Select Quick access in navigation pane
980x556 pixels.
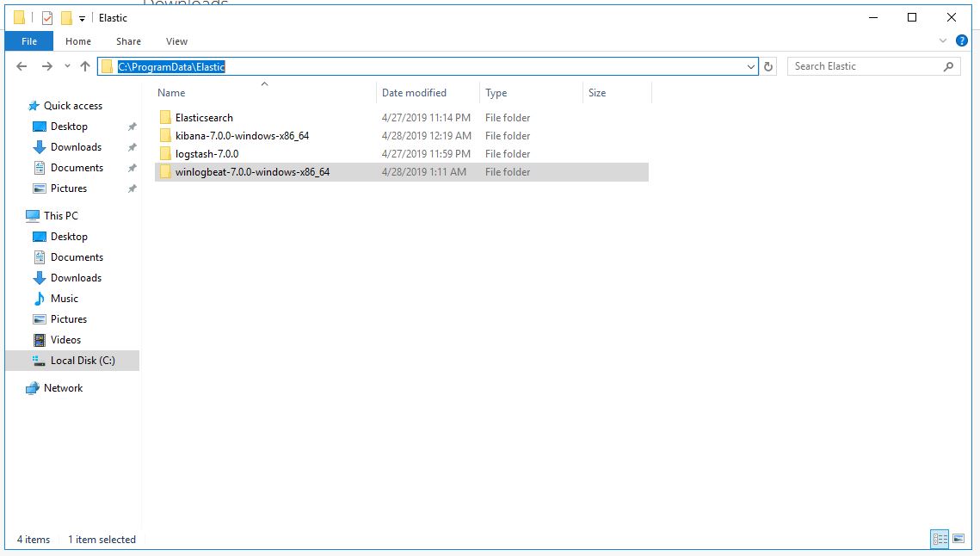coord(72,106)
